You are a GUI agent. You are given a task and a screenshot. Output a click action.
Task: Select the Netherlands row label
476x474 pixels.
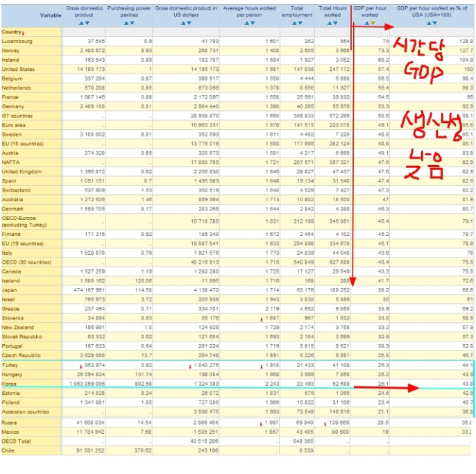pos(17,87)
